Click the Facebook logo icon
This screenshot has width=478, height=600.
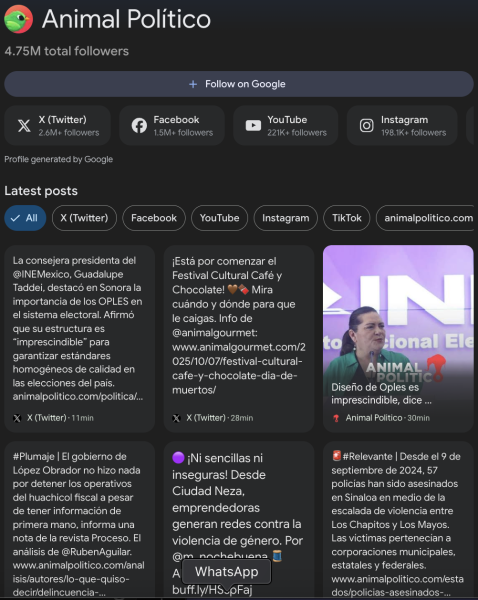(x=139, y=126)
